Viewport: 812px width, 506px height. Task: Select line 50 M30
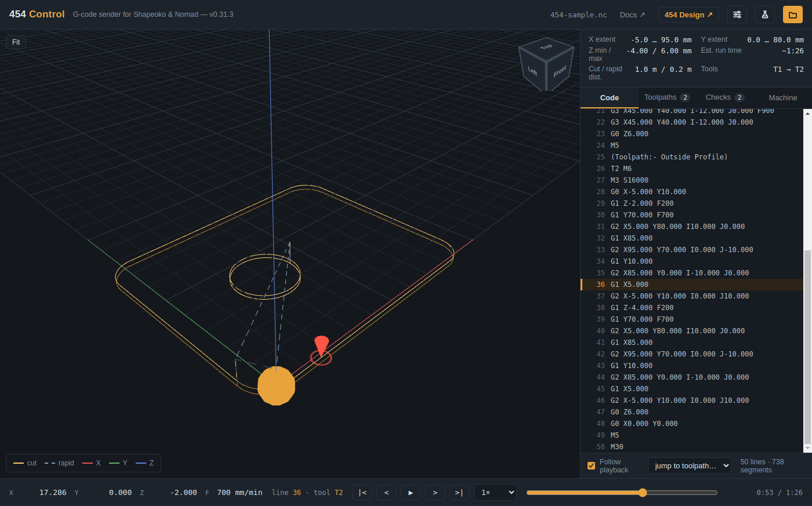pos(692,447)
